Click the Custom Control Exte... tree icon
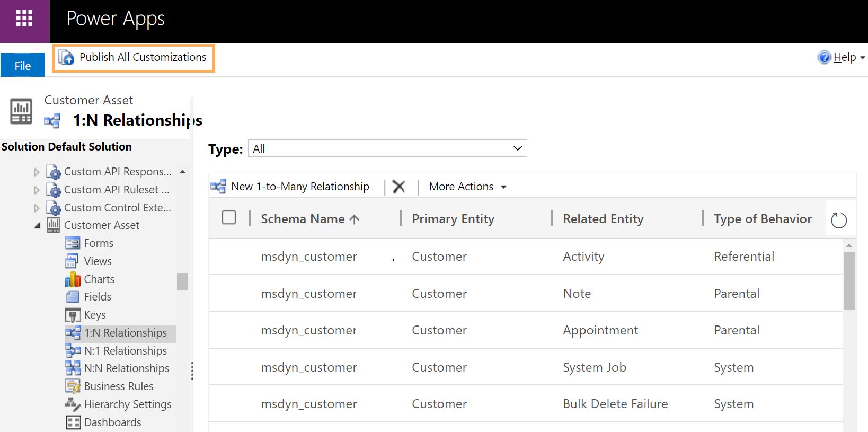 (54, 208)
